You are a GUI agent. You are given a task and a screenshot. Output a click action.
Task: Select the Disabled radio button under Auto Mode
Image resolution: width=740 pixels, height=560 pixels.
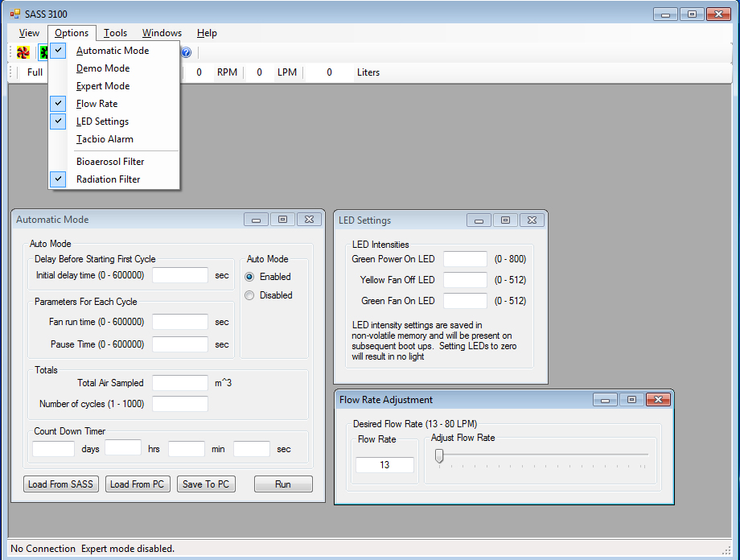[249, 294]
